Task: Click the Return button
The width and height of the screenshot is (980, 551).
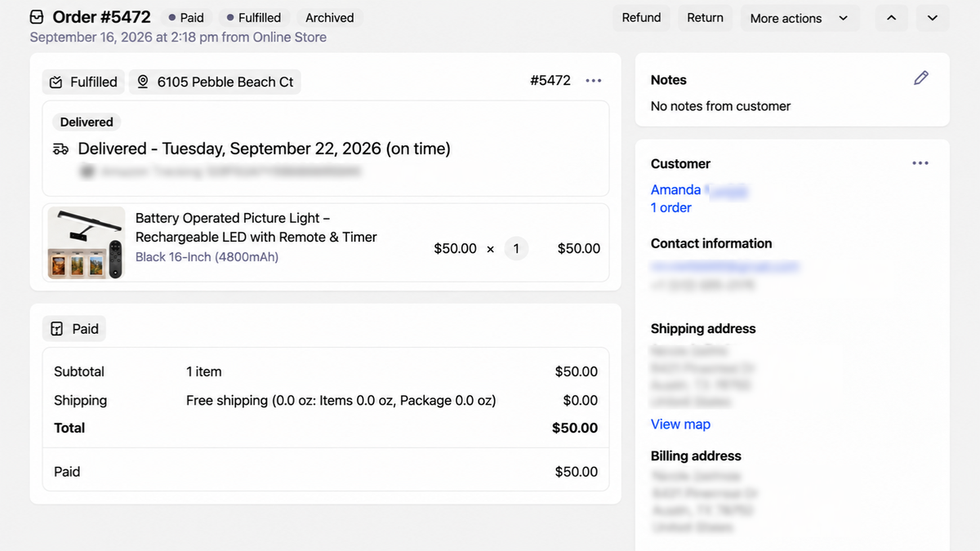Action: pos(705,18)
